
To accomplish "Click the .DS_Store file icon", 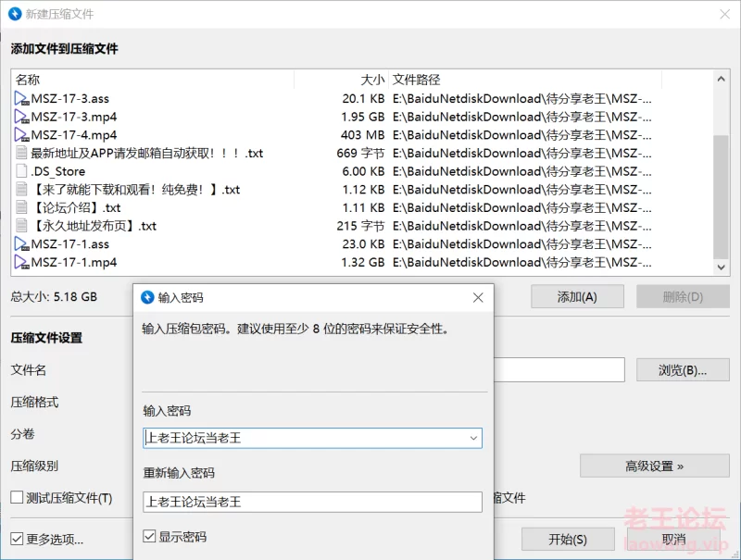I will tap(21, 171).
